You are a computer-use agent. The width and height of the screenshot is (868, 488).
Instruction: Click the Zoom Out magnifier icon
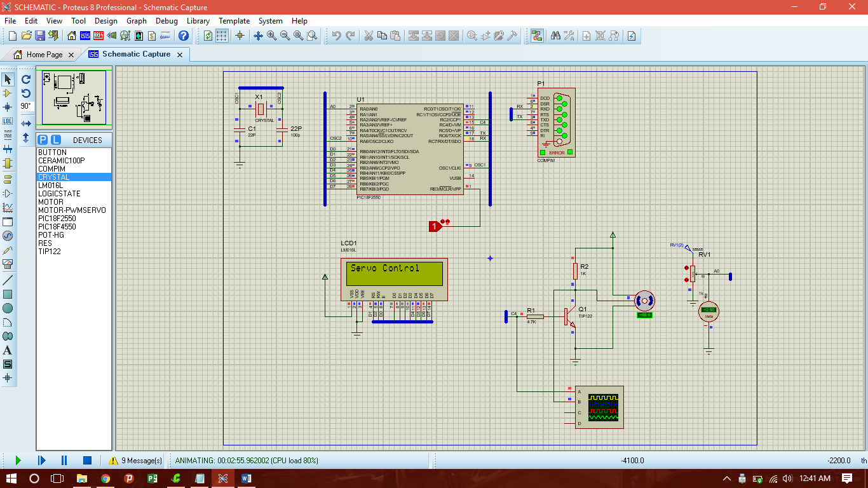285,36
